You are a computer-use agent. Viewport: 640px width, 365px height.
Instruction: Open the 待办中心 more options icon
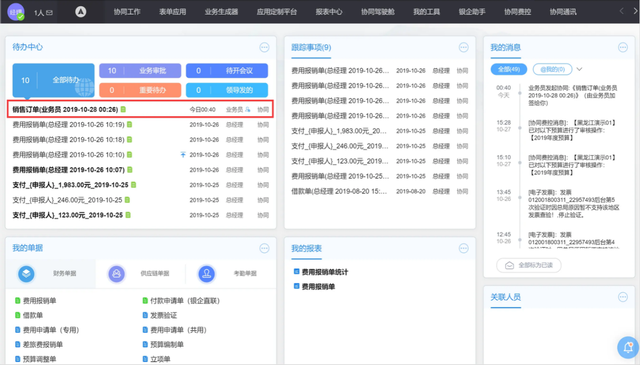264,47
